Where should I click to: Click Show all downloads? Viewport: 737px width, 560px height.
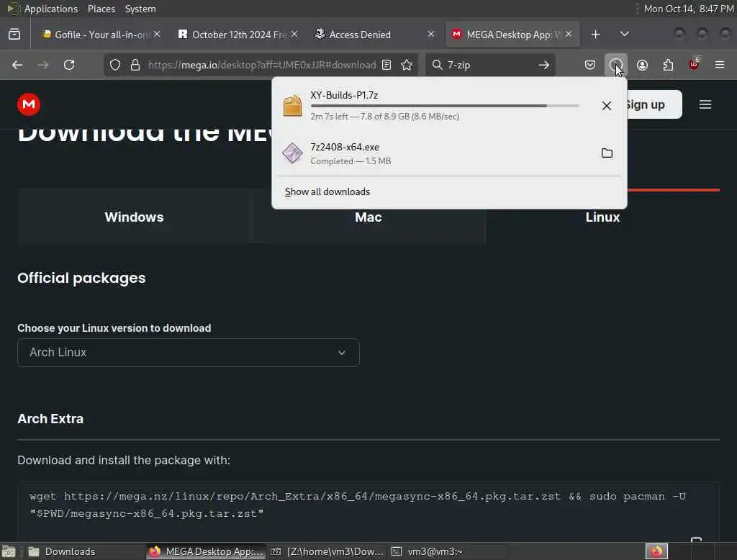point(327,192)
